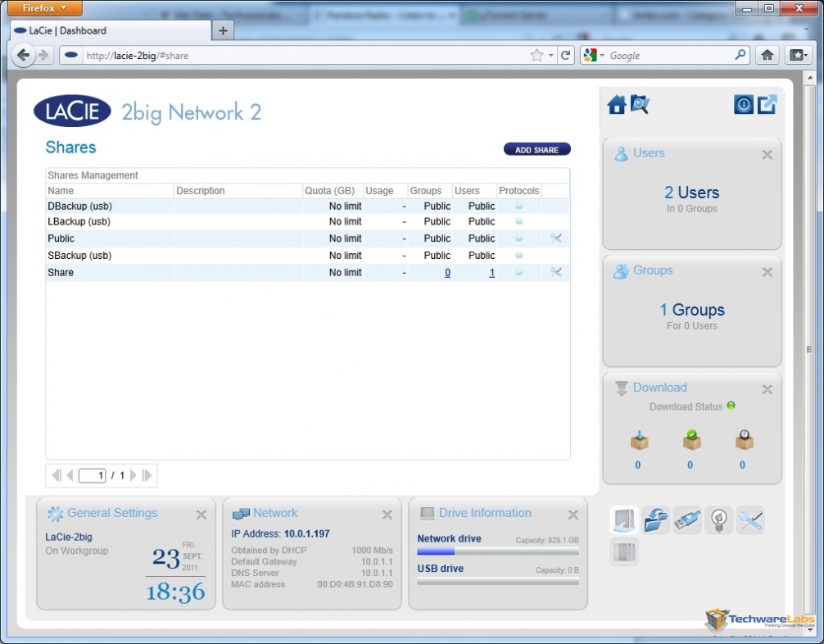Bookmark this page with the star icon

[537, 55]
